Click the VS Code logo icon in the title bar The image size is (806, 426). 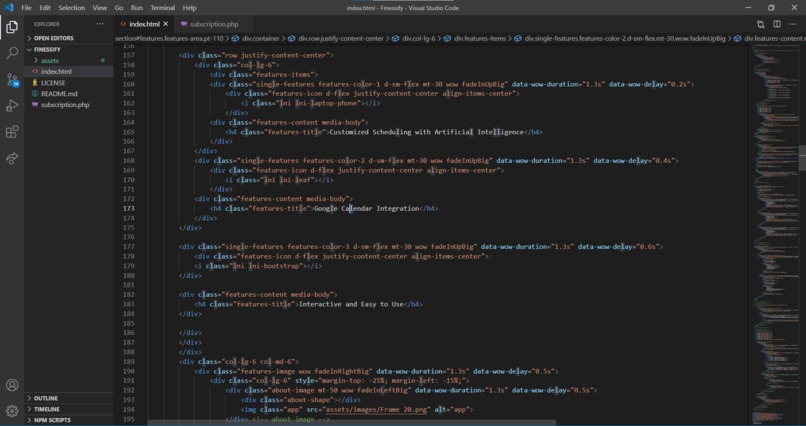8,8
